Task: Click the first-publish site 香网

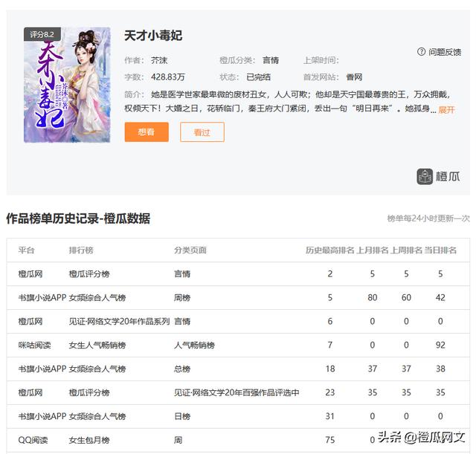Action: [354, 77]
